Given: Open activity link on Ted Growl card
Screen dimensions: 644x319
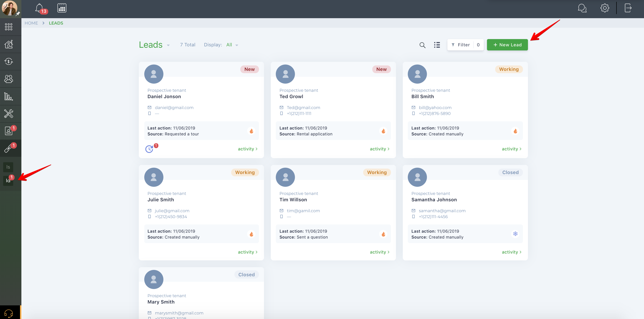Looking at the screenshot, I should click(380, 149).
